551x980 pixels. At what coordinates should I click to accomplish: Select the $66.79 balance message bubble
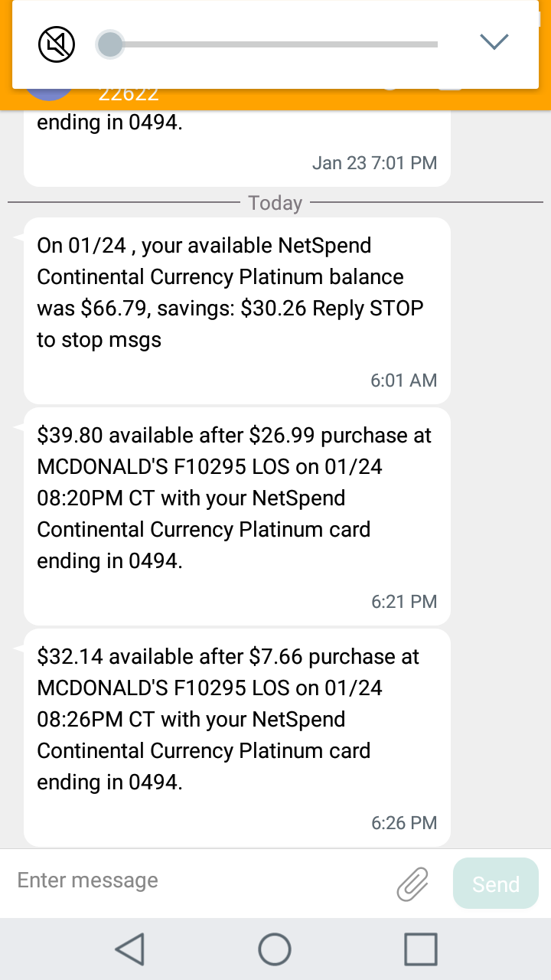[237, 311]
